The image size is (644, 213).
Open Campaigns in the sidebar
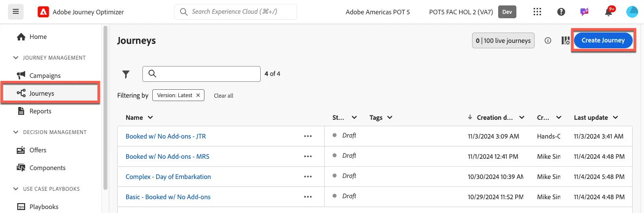click(45, 75)
